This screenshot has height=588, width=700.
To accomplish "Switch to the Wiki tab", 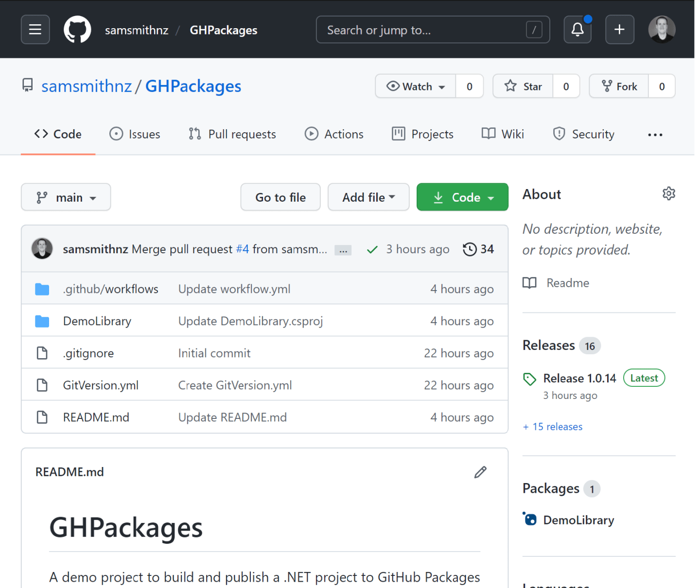I will click(x=503, y=134).
